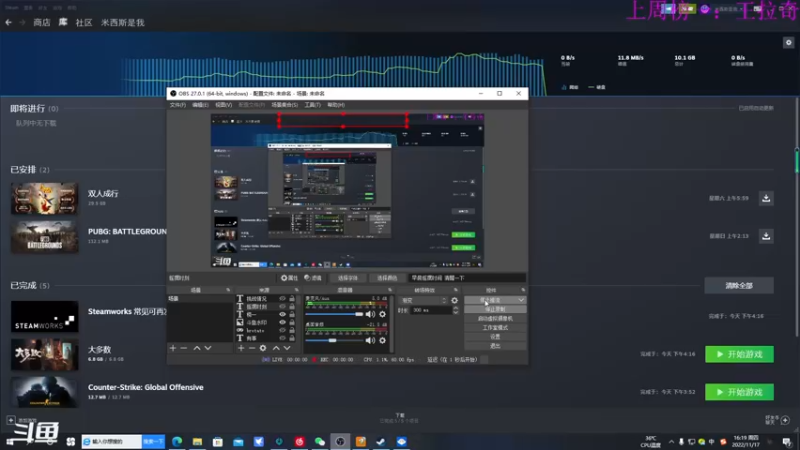
Task: Click Steam's forward navigation arrow
Action: [x=22, y=22]
